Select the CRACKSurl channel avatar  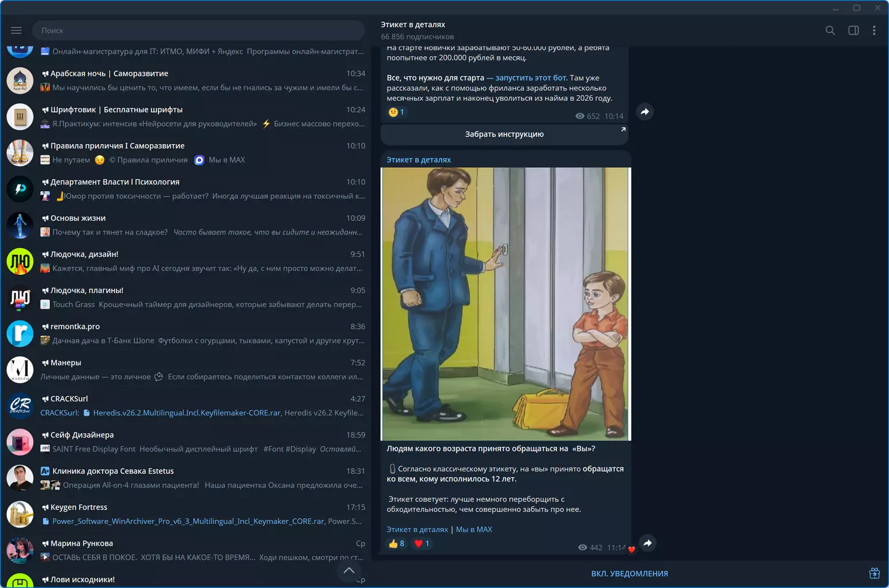20,406
